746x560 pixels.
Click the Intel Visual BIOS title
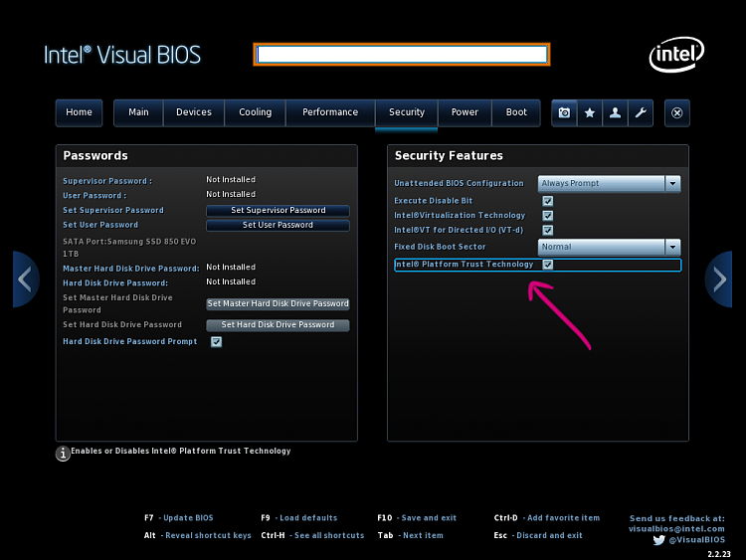point(122,55)
